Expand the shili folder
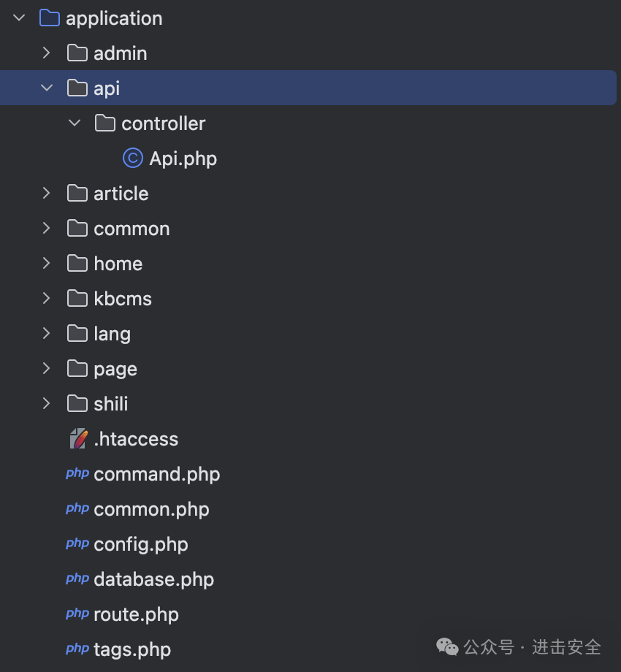The height and width of the screenshot is (672, 621). click(47, 404)
